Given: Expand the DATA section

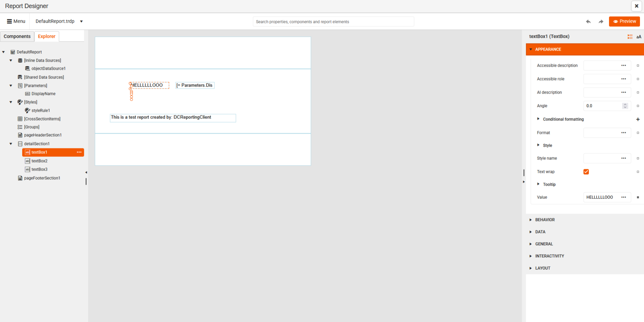Looking at the screenshot, I should tap(585, 232).
